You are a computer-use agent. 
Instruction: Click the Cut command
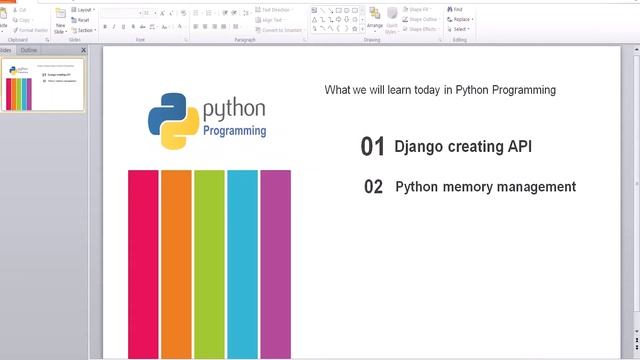pos(20,10)
